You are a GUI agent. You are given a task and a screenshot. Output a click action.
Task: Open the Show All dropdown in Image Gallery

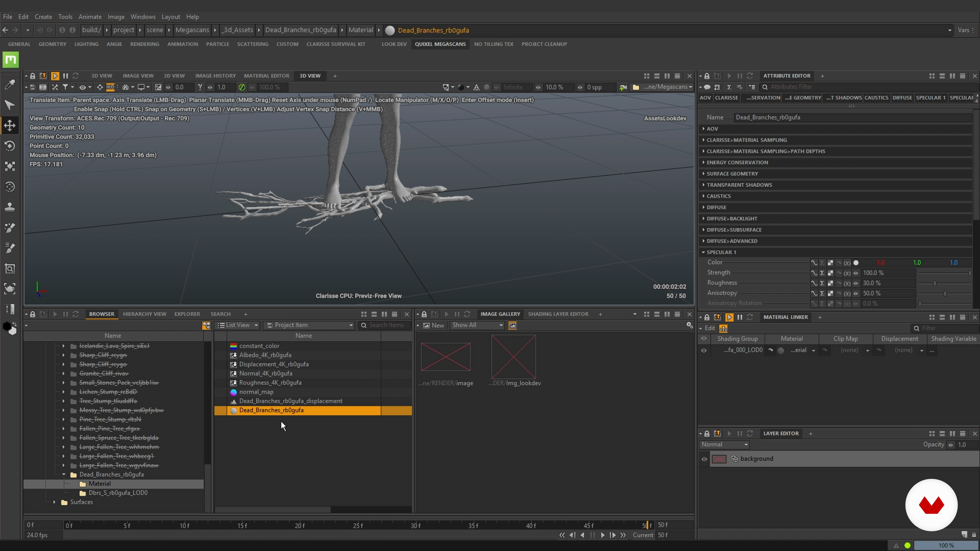click(x=477, y=325)
